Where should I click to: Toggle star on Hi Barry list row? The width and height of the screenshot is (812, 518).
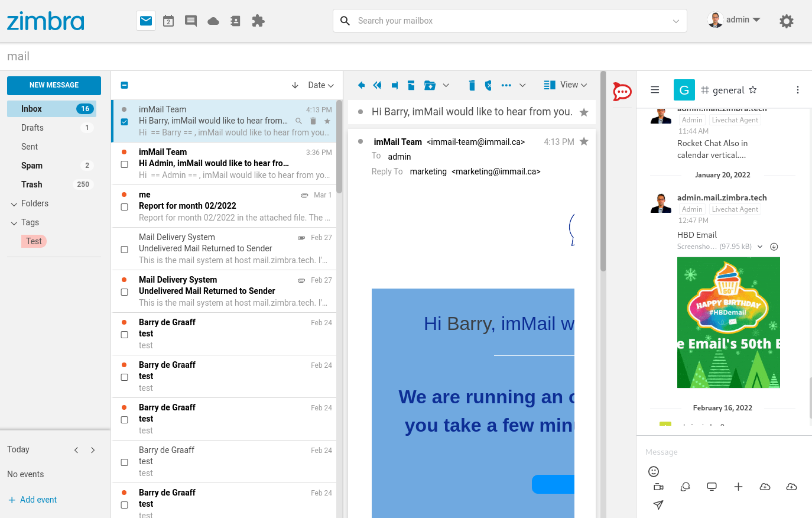point(327,121)
